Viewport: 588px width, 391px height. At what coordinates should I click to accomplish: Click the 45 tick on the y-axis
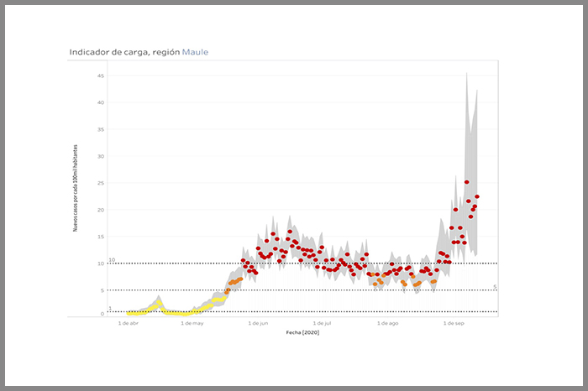101,76
